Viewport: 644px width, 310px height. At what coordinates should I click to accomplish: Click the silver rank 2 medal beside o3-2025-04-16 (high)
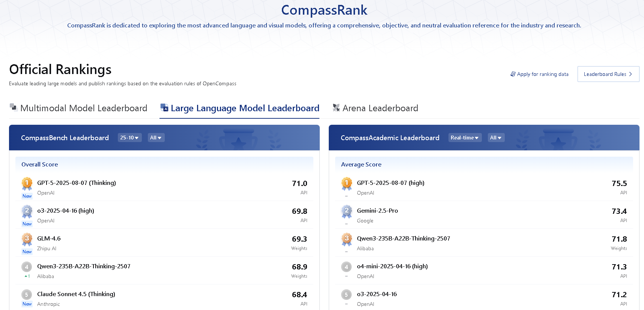[27, 212]
